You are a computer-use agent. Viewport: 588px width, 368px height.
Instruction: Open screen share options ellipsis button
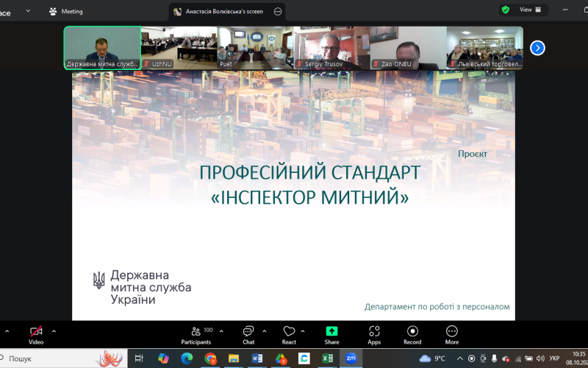pyautogui.click(x=278, y=12)
